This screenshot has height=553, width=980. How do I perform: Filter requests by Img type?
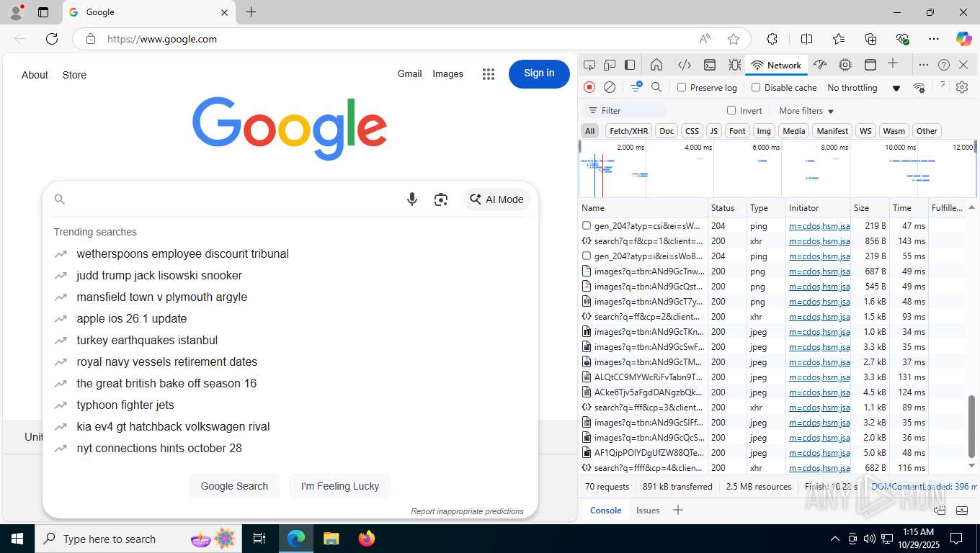(x=764, y=131)
